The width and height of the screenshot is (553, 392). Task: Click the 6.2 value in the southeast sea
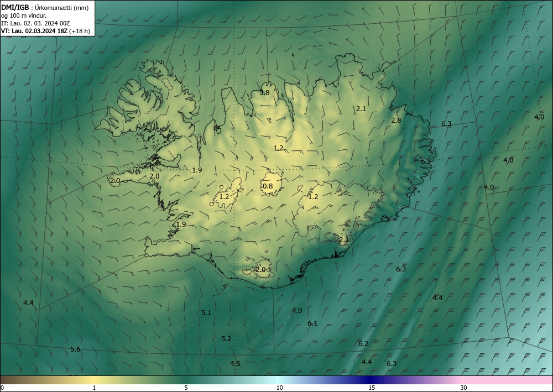(x=363, y=344)
